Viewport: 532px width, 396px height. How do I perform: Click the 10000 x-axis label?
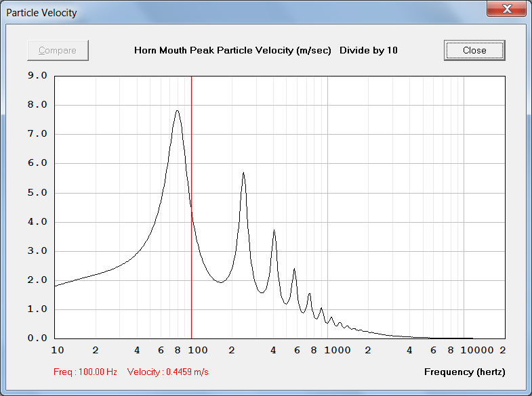[x=476, y=350]
